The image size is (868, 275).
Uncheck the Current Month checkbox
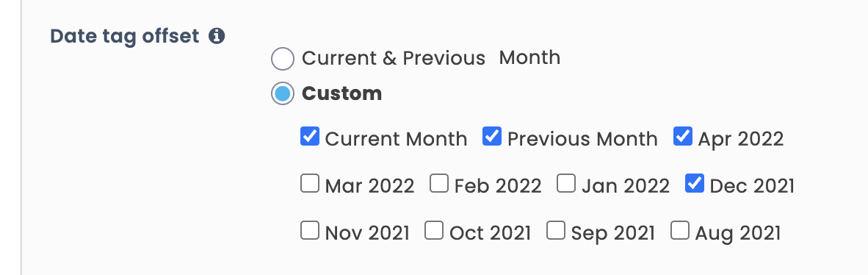tap(310, 136)
